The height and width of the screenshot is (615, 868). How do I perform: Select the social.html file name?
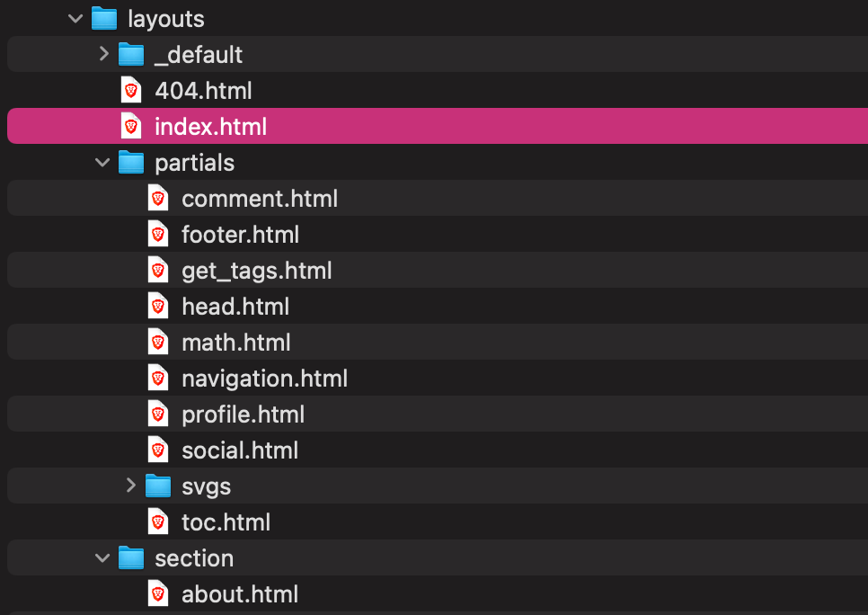click(x=239, y=450)
